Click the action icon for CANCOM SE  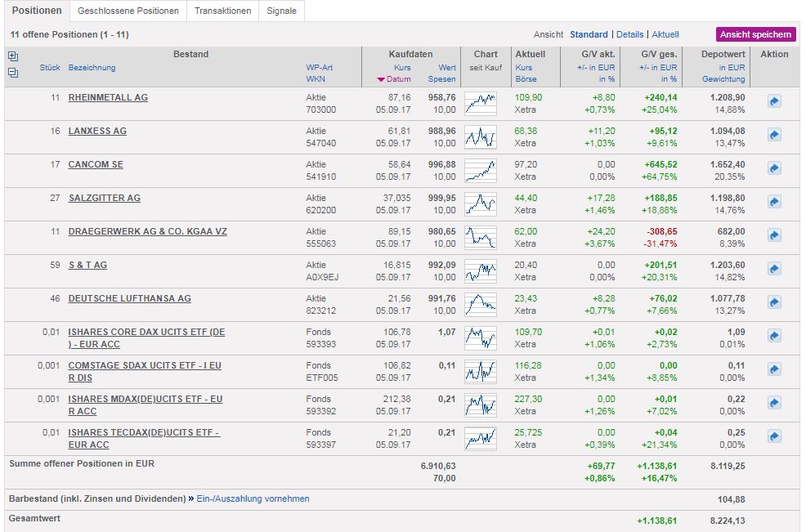(x=774, y=168)
